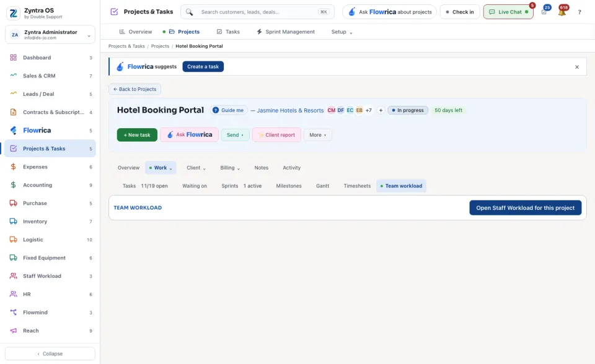
Task: Open Expenses module in sidebar
Action: 50,167
